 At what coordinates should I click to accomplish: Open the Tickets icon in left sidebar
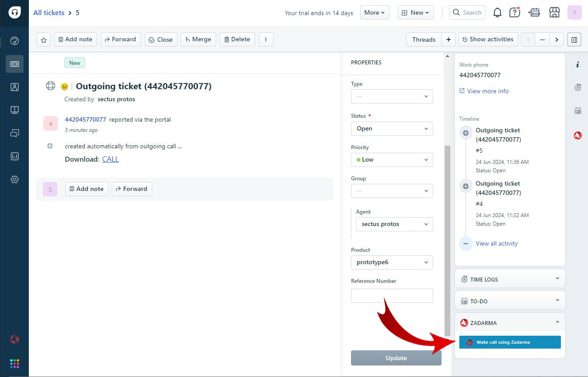click(x=15, y=64)
